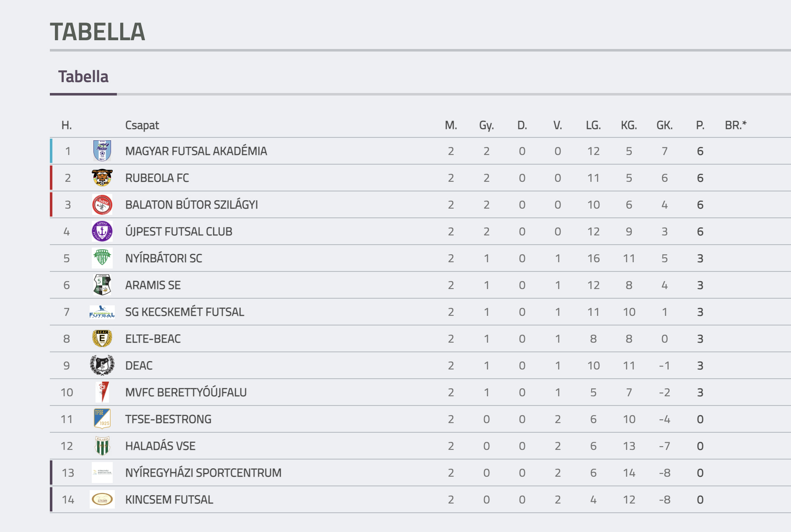The width and height of the screenshot is (791, 532).
Task: Click the Haladás VSE striped crest
Action: coord(102,446)
